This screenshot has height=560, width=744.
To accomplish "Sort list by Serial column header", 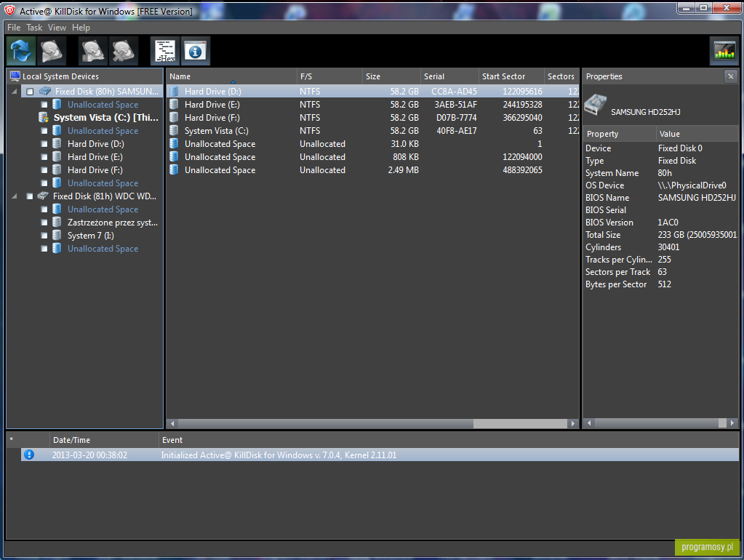I will (x=449, y=76).
